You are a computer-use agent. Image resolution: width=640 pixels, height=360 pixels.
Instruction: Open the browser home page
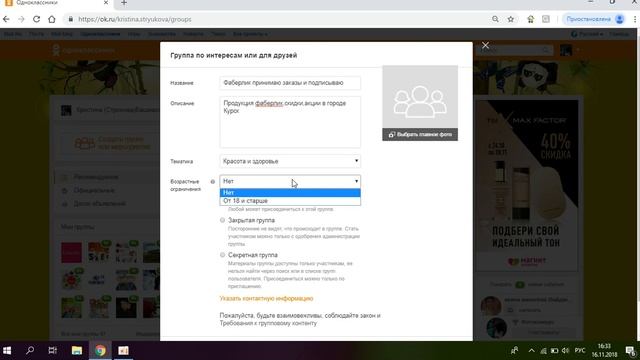pos(51,19)
